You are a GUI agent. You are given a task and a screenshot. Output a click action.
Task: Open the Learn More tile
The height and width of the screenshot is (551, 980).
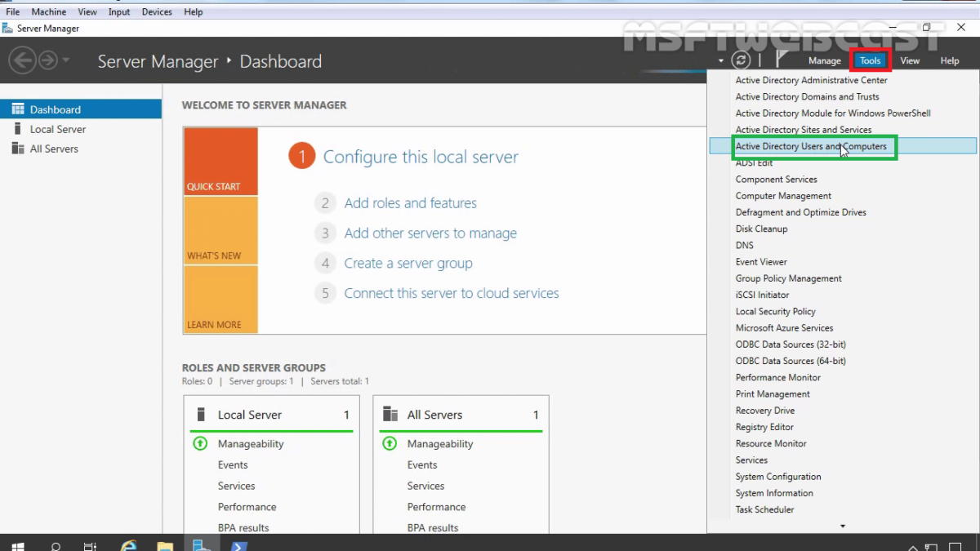pos(220,300)
